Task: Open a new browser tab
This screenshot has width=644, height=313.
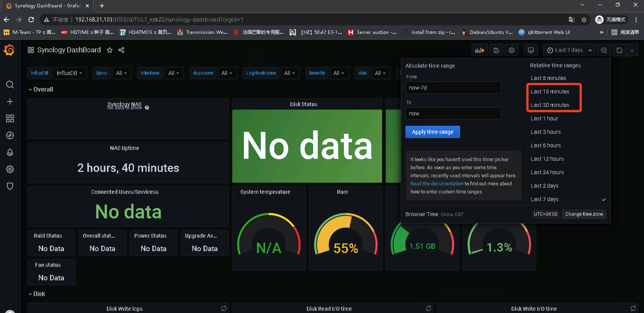Action: (x=102, y=6)
